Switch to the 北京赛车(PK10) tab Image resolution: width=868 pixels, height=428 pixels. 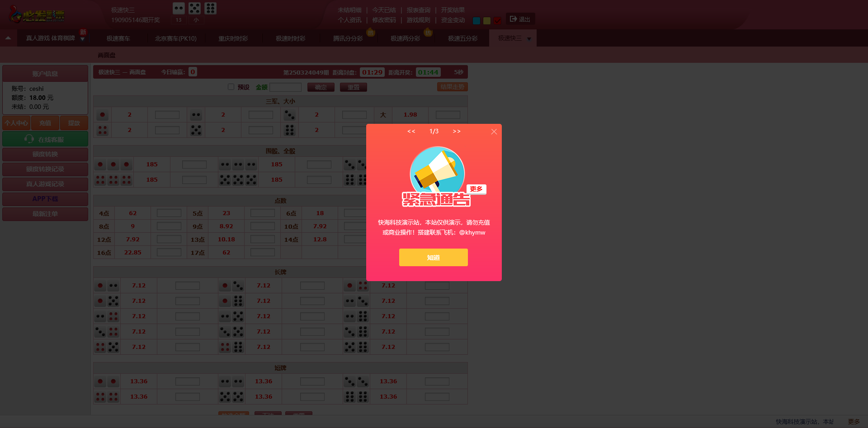tap(175, 38)
